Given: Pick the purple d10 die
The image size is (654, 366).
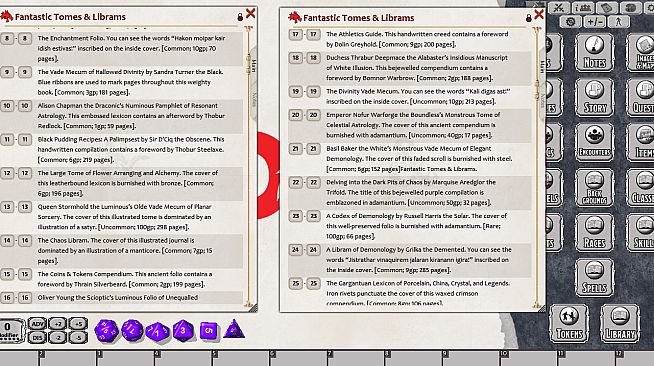Looking at the screenshot, I should coord(157,332).
